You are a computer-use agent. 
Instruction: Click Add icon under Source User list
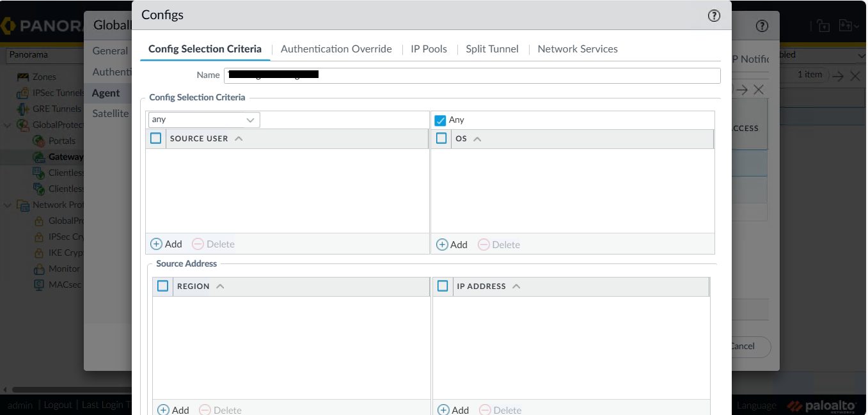click(157, 244)
